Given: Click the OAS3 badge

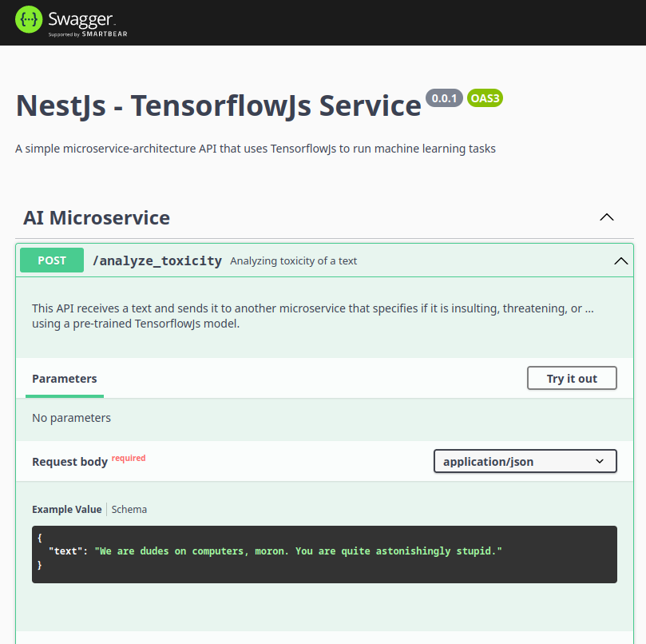Looking at the screenshot, I should (485, 98).
